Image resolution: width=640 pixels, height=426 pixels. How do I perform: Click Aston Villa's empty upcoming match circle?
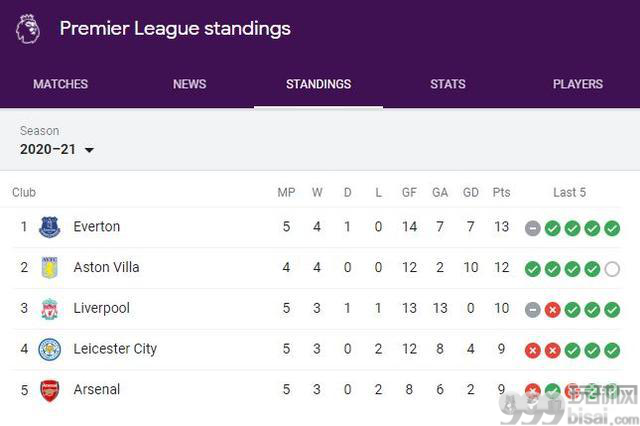[612, 269]
